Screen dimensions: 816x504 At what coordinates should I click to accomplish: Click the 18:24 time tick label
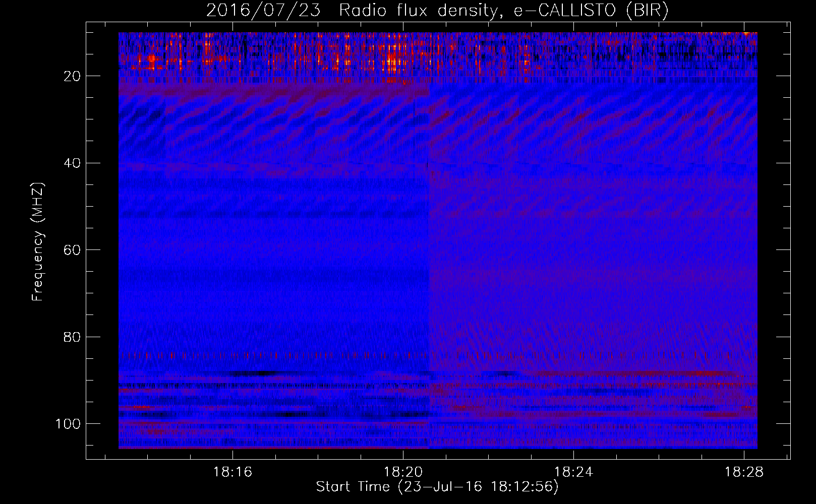pyautogui.click(x=573, y=472)
